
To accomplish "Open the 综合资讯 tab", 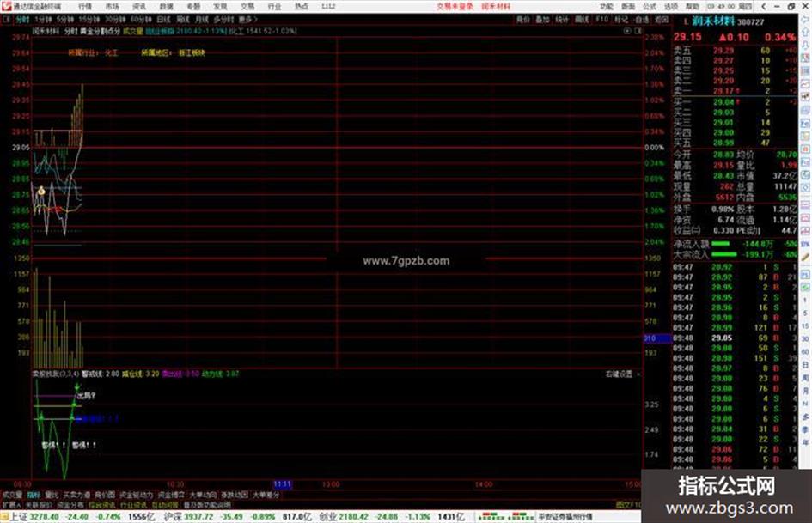I will 102,505.
